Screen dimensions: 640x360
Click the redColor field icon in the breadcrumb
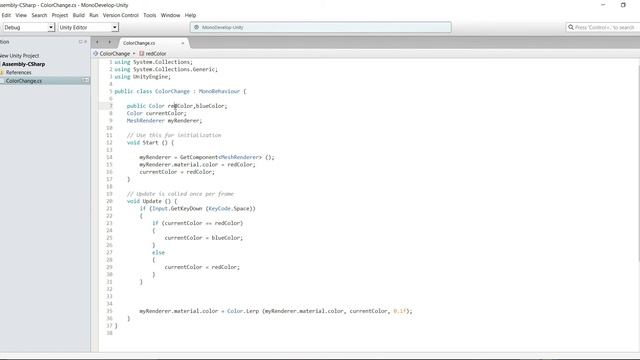point(142,53)
